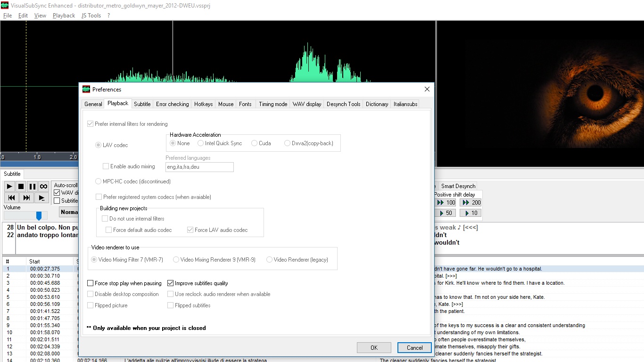Switch to the Hotkeys tab
The width and height of the screenshot is (644, 362).
coord(204,104)
